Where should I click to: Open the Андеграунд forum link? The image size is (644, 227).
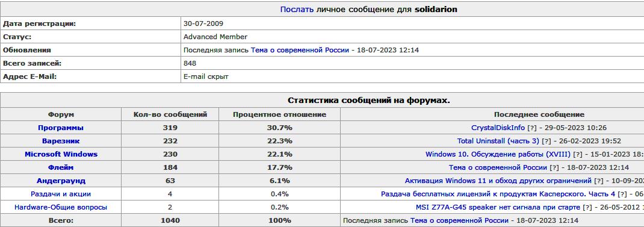61,181
